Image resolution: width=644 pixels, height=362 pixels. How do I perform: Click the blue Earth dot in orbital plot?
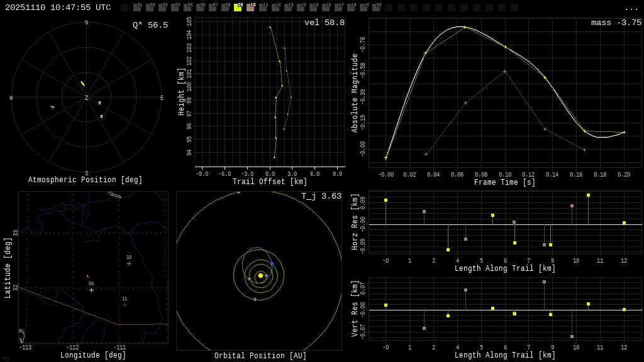click(x=272, y=264)
